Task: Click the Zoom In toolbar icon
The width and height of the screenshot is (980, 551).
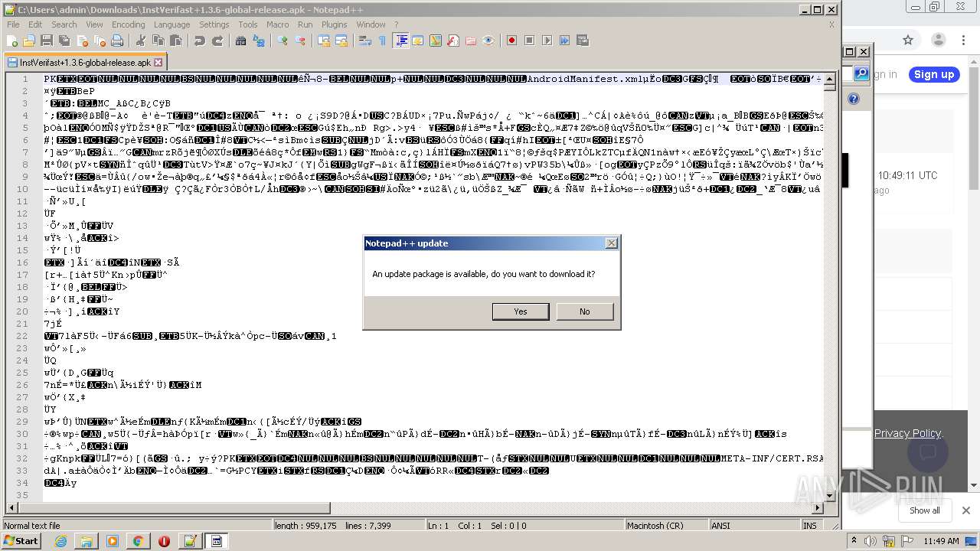Action: coord(283,41)
